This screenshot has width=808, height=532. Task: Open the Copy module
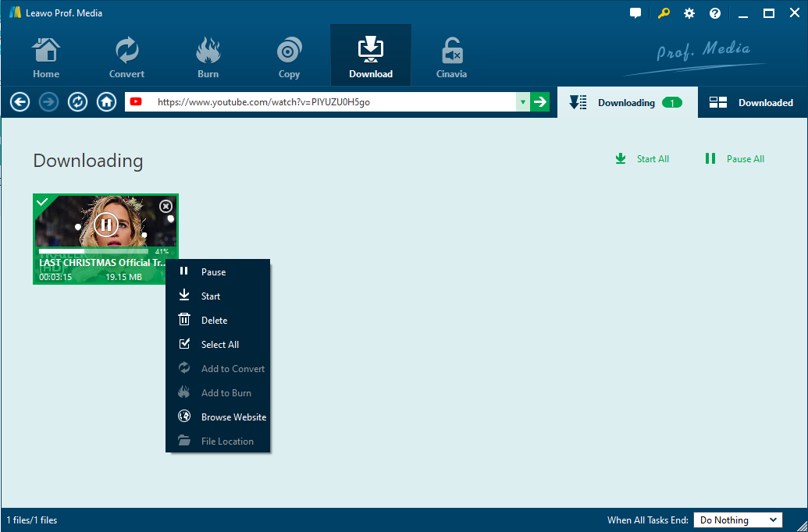[289, 58]
